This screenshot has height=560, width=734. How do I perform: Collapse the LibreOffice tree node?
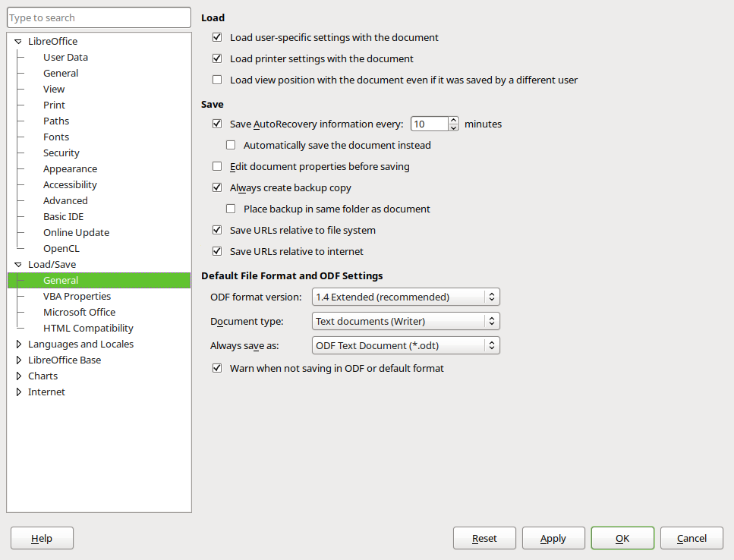[x=18, y=42]
